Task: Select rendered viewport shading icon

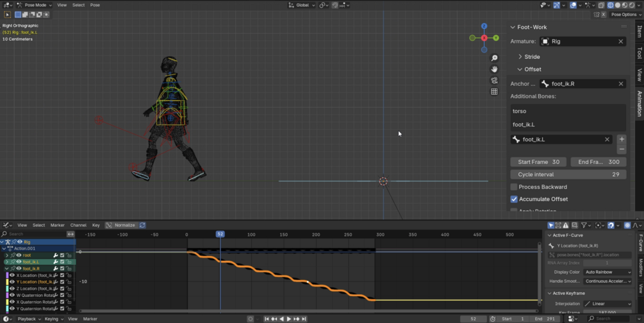Action: (632, 5)
